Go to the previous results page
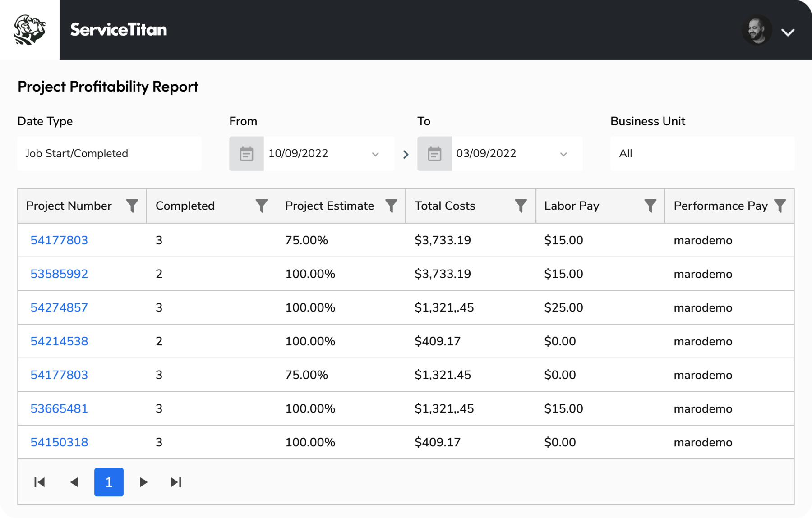Image resolution: width=812 pixels, height=518 pixels. [74, 482]
